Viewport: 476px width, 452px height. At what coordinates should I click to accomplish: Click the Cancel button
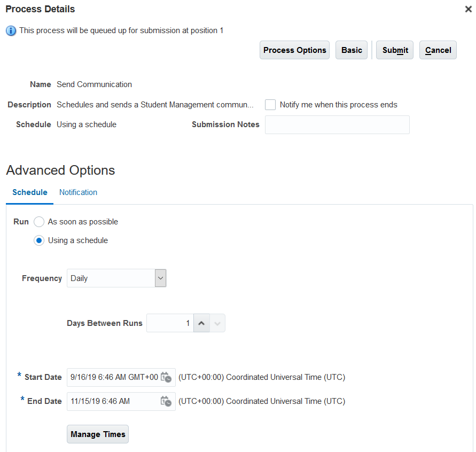[438, 50]
